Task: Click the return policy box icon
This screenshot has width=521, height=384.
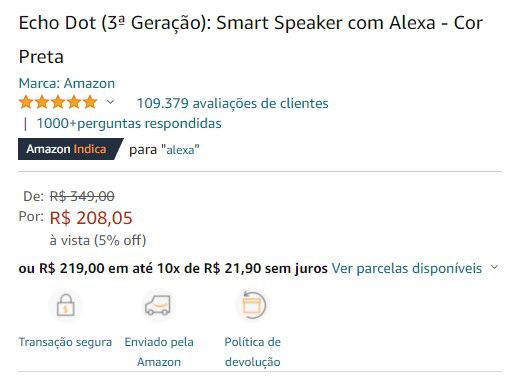Action: pyautogui.click(x=253, y=305)
